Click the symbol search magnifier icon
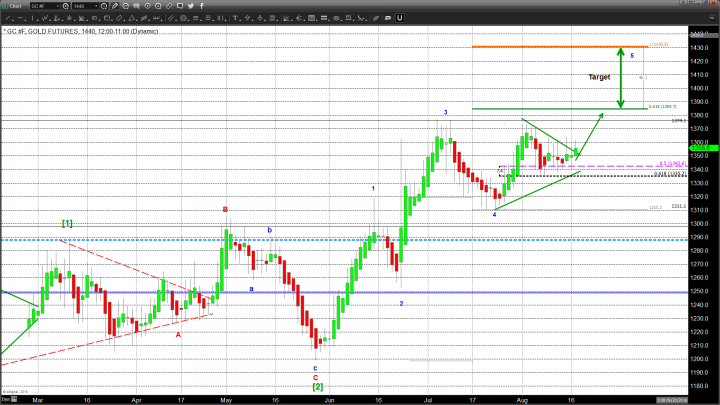Viewport: 720px width, 405px height. pos(65,6)
